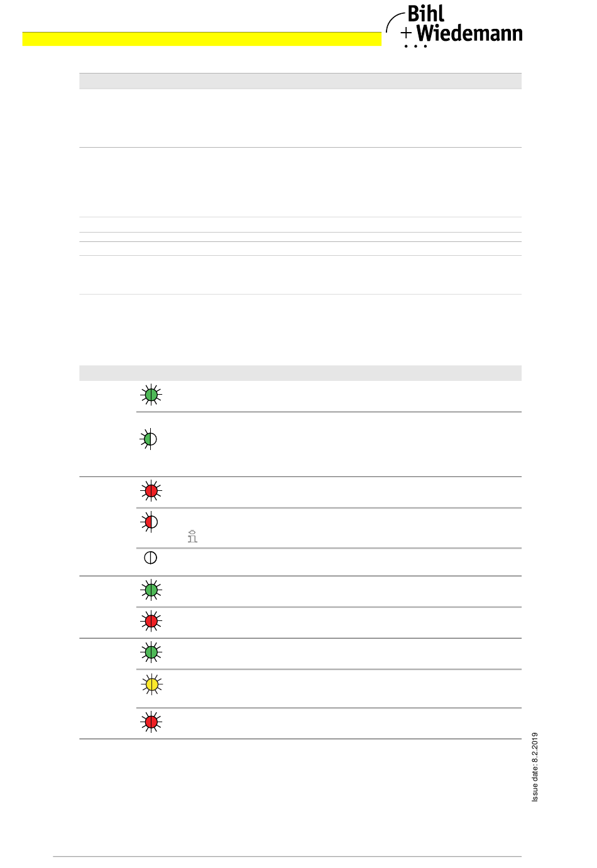Click the upper grey table header row
Viewport: 597px width, 868px height.
click(x=300, y=81)
